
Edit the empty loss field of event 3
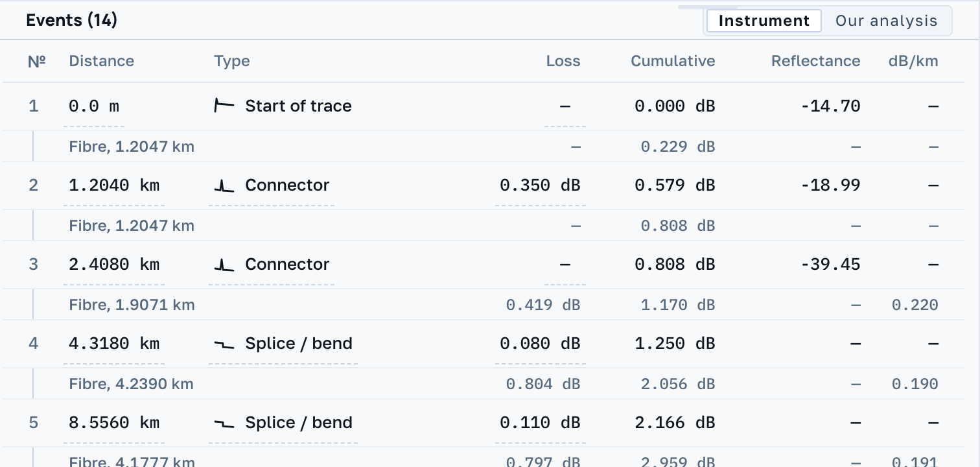tap(565, 265)
